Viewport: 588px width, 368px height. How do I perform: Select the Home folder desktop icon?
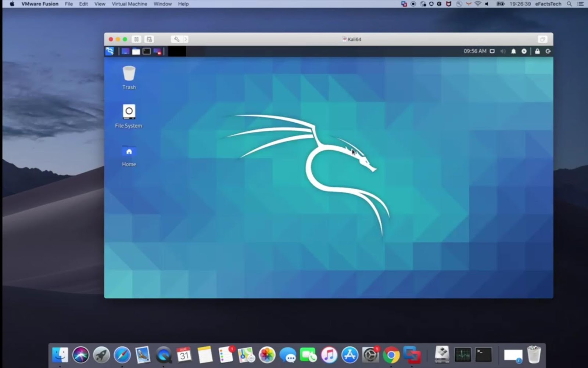click(x=129, y=156)
